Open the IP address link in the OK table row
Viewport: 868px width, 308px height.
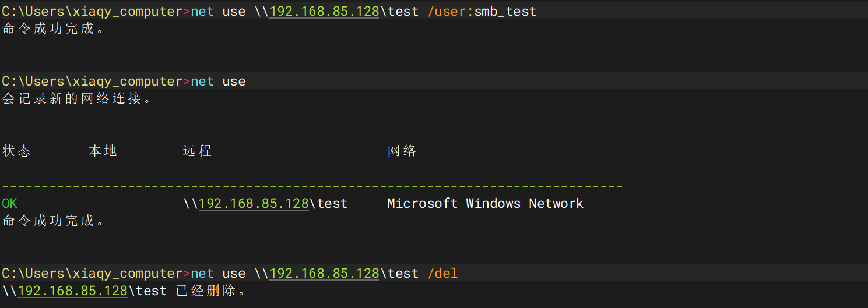click(254, 203)
